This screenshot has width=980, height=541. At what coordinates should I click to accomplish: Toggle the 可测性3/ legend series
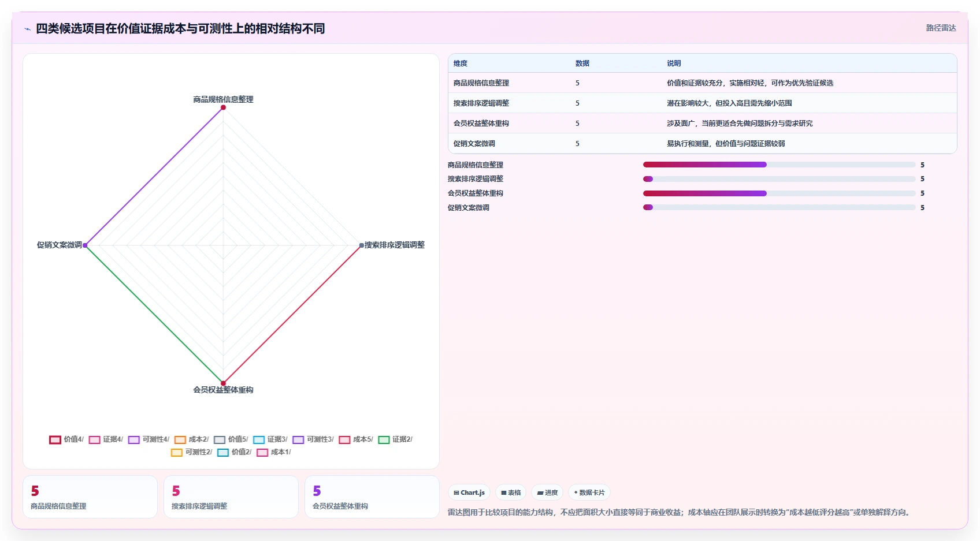313,439
